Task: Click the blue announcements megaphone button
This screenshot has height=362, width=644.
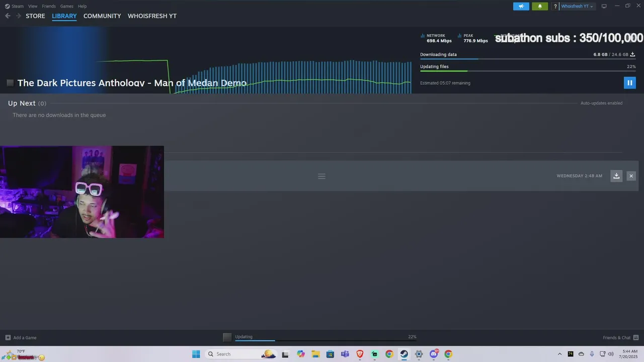Action: tap(521, 6)
